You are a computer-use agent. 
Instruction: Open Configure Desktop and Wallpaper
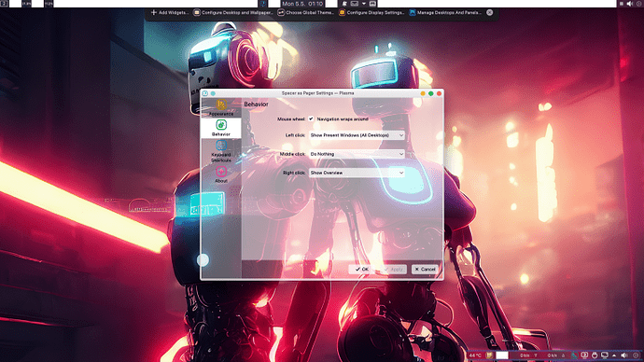click(233, 13)
